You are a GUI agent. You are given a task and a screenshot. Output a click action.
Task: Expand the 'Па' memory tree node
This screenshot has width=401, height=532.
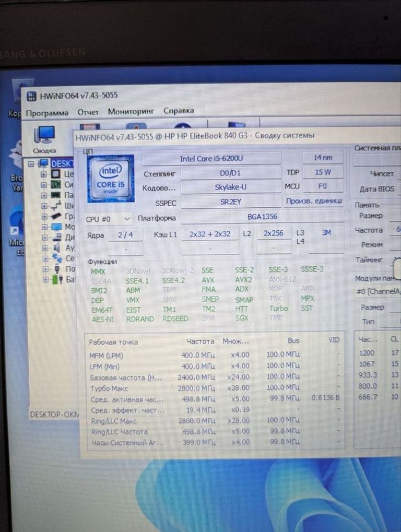44,195
